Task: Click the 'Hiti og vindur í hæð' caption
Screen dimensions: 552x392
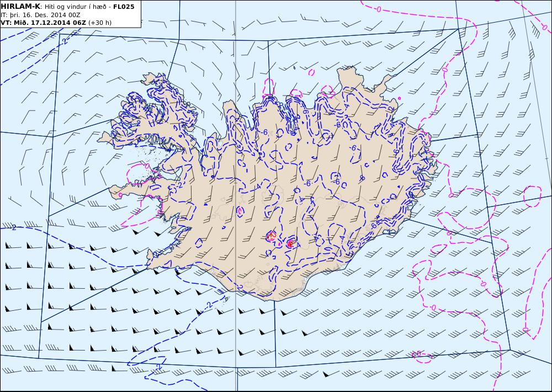Action: pyautogui.click(x=75, y=7)
